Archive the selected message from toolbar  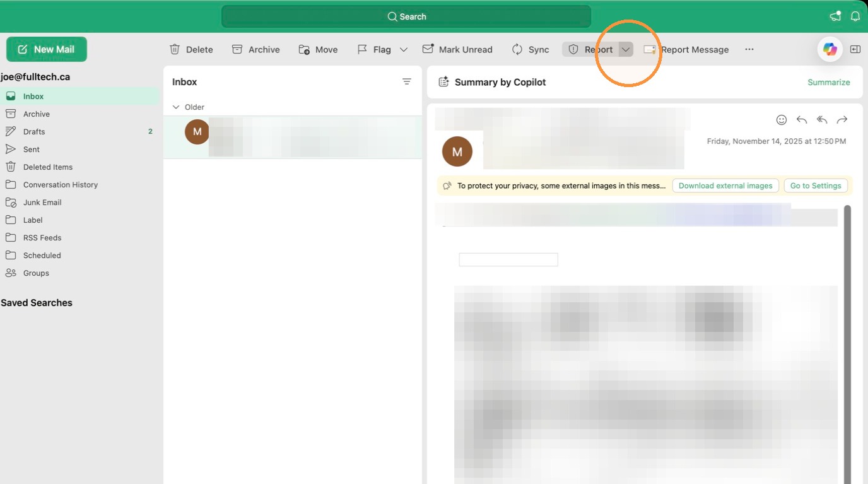255,49
